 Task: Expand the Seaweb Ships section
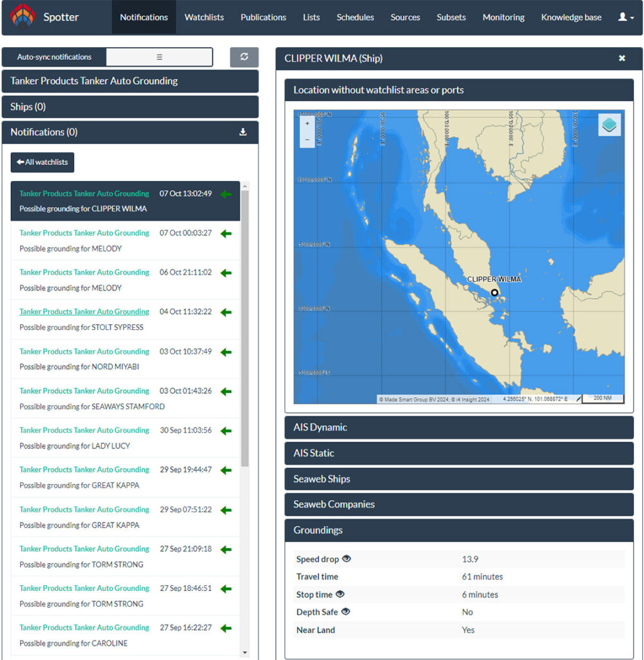pyautogui.click(x=459, y=479)
